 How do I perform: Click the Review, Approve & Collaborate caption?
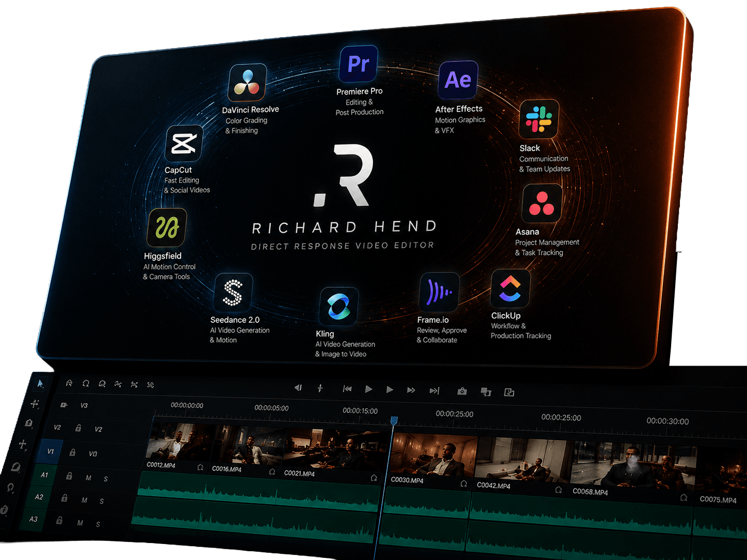coord(442,335)
